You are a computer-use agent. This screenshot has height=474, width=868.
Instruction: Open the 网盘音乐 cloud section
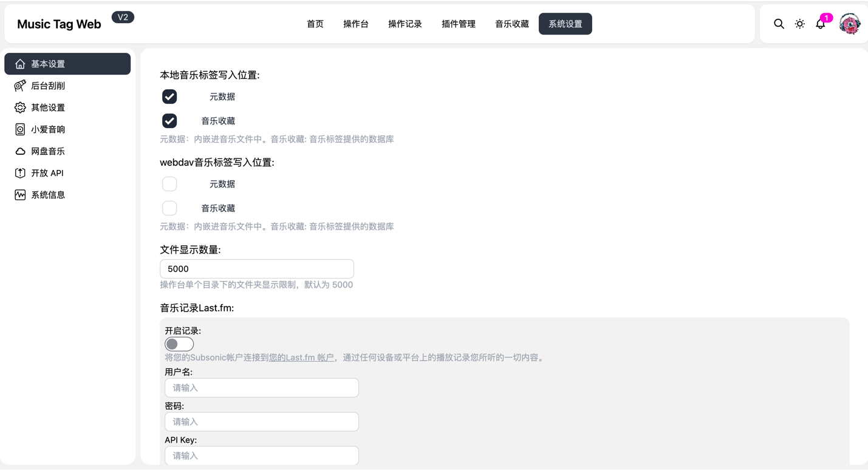(49, 151)
